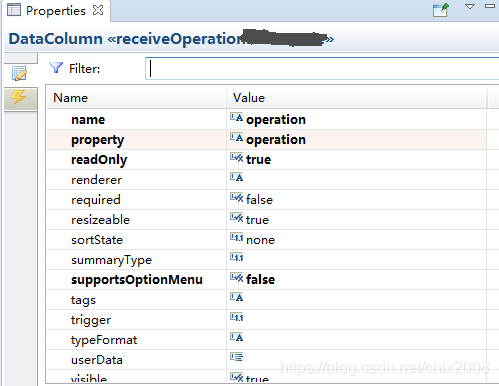
Task: Switch to the property editing side tab
Action: click(19, 73)
